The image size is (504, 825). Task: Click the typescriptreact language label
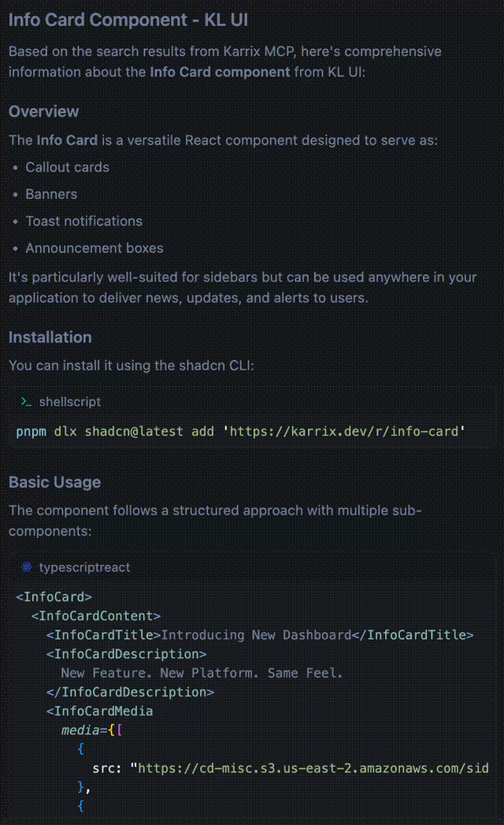[x=84, y=567]
